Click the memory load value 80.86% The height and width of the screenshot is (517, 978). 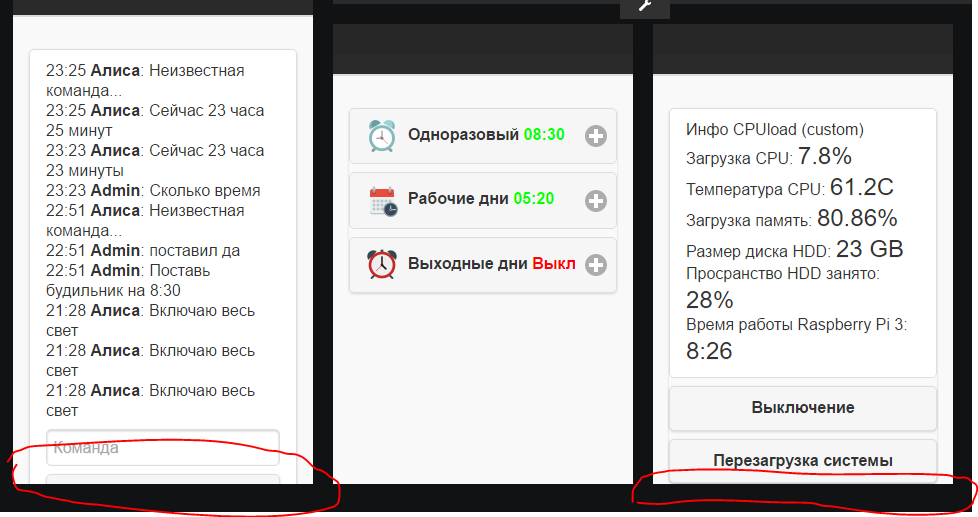pyautogui.click(x=857, y=218)
